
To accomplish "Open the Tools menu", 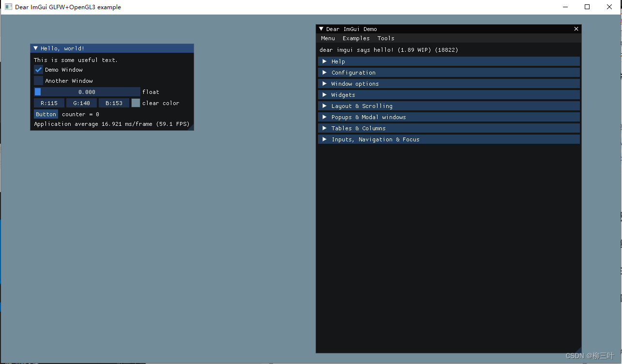I will [x=386, y=38].
